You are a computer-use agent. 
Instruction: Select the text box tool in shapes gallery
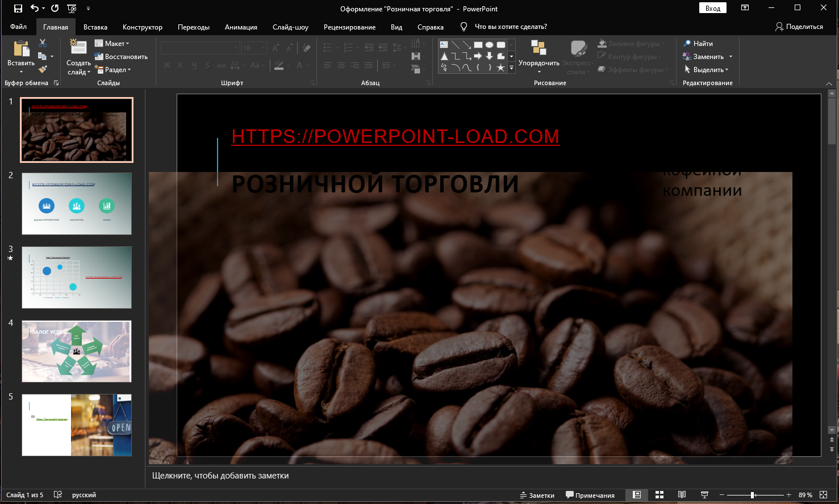[x=444, y=44]
